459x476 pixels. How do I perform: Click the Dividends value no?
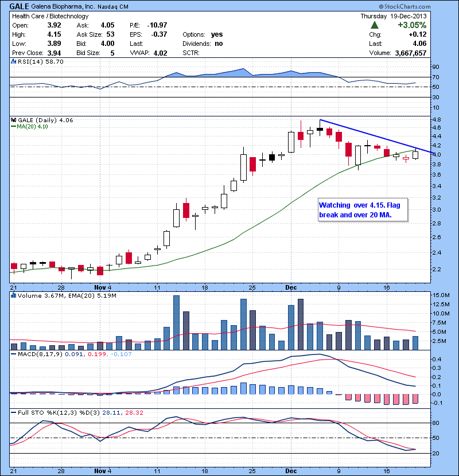[219, 44]
